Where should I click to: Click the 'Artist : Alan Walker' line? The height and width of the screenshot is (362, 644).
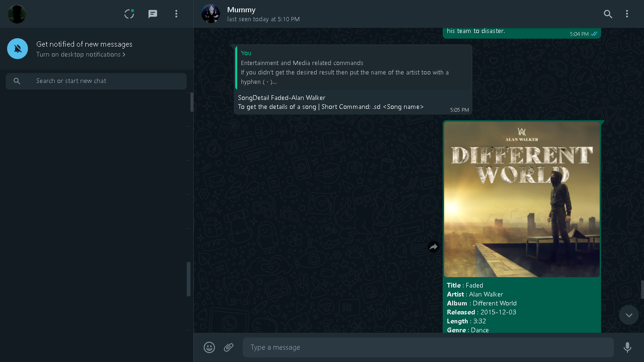pyautogui.click(x=475, y=294)
